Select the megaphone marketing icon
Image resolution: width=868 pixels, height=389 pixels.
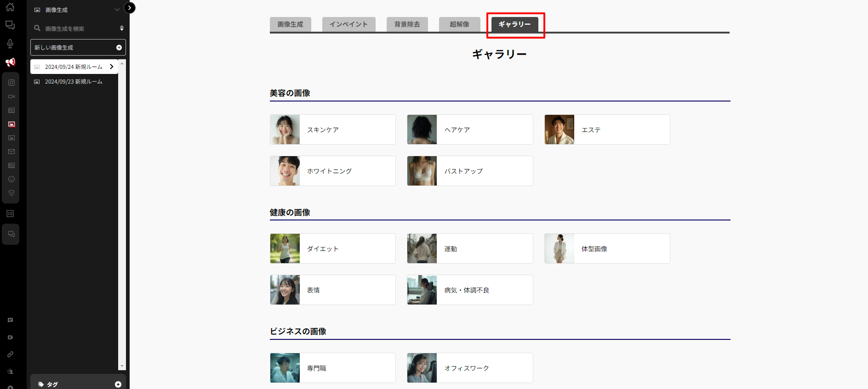10,62
